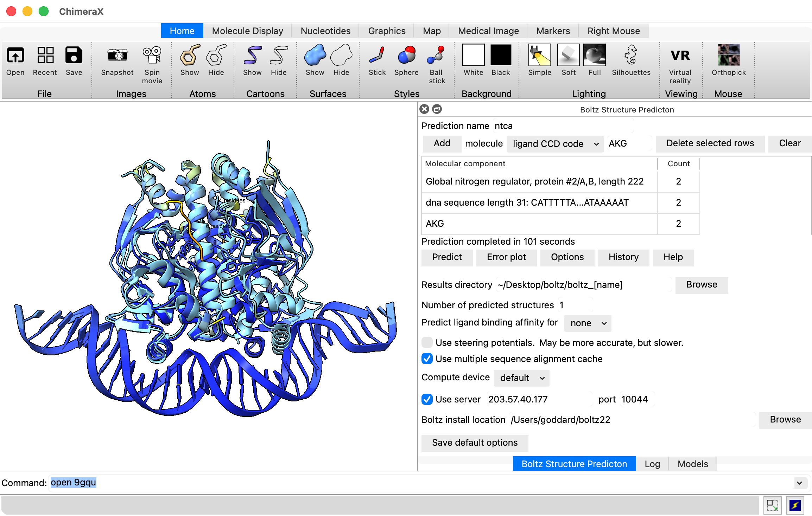Toggle Silhouettes outline rendering
Image resolution: width=812 pixels, height=516 pixels.
pyautogui.click(x=631, y=60)
